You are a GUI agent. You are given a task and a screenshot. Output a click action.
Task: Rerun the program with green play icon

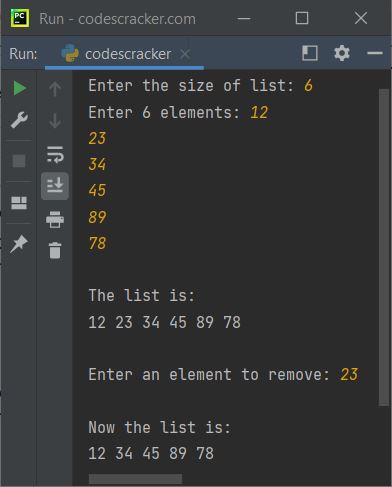(x=20, y=88)
